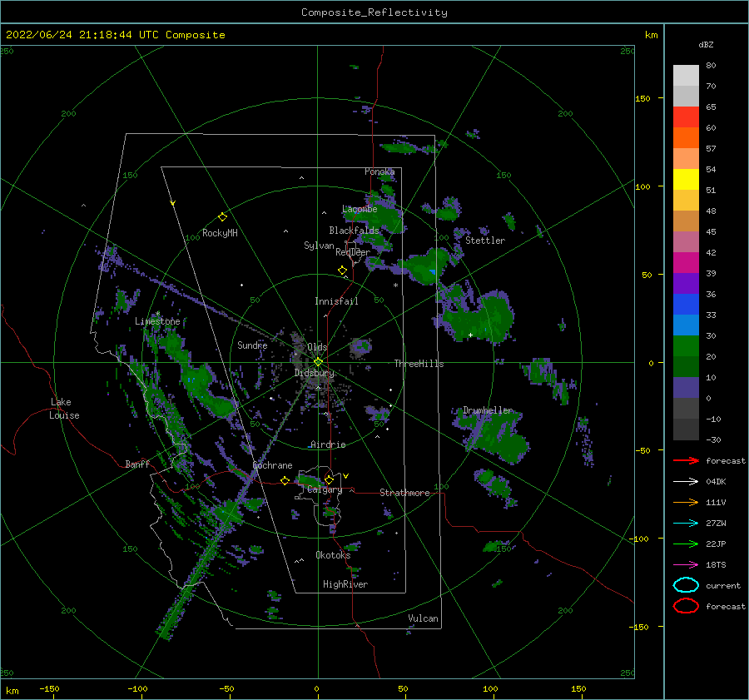This screenshot has height=700, width=749.
Task: Click the HighRiver label
Action: [345, 584]
